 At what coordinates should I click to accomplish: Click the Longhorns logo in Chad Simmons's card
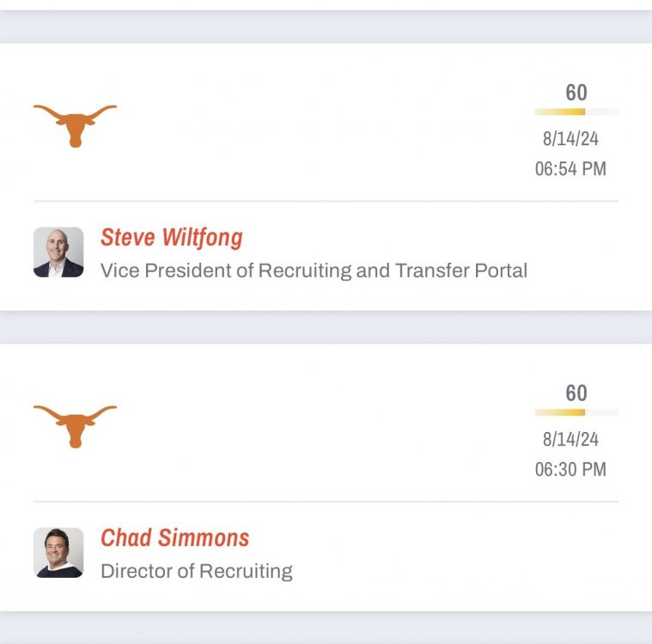point(75,425)
